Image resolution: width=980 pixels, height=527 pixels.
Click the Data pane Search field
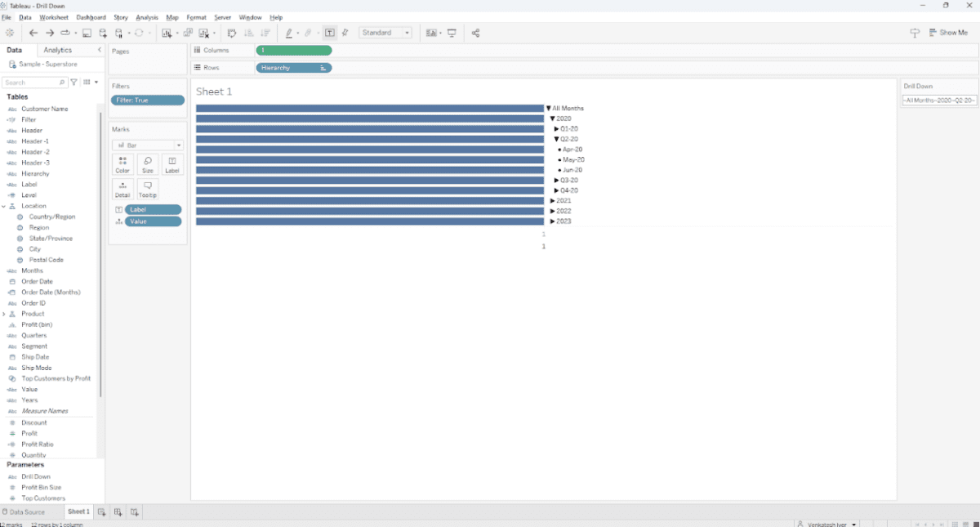(x=33, y=83)
